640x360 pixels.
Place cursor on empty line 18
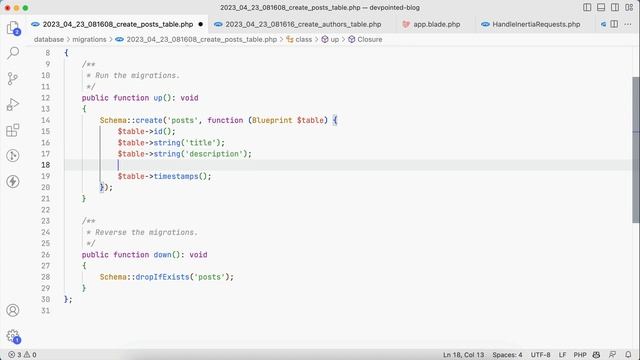point(348,165)
